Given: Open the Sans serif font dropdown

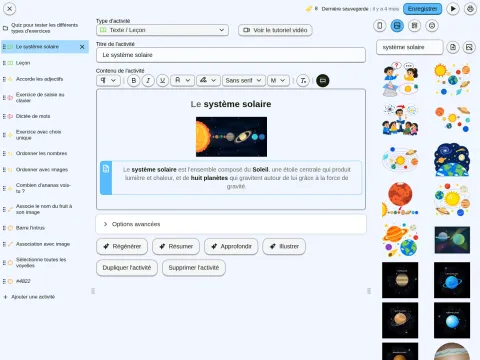Looking at the screenshot, I should coord(244,80).
